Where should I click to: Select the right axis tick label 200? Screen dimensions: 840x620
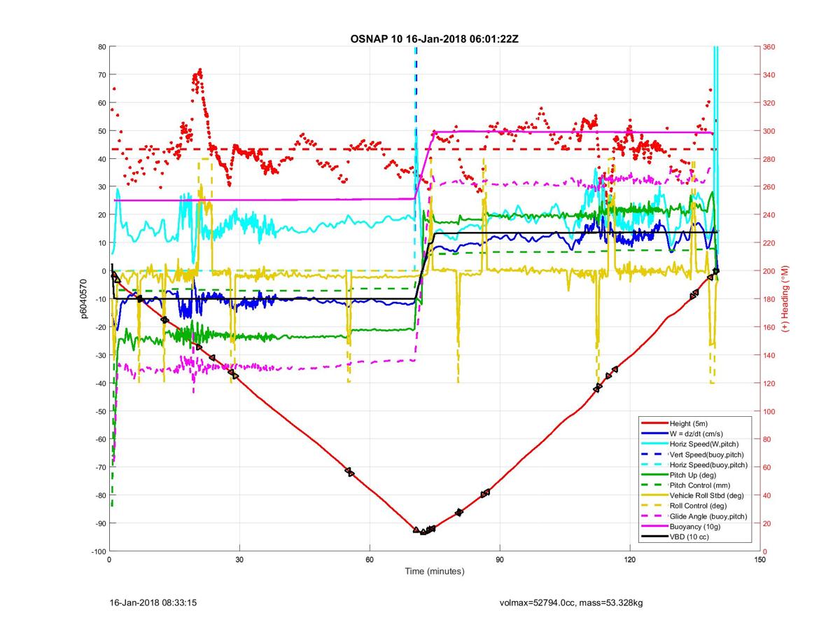[770, 271]
